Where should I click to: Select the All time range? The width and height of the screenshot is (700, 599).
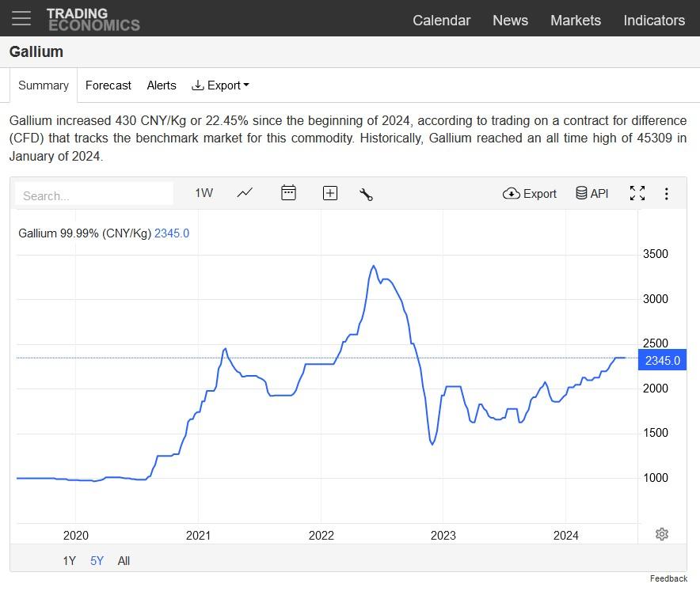point(124,561)
